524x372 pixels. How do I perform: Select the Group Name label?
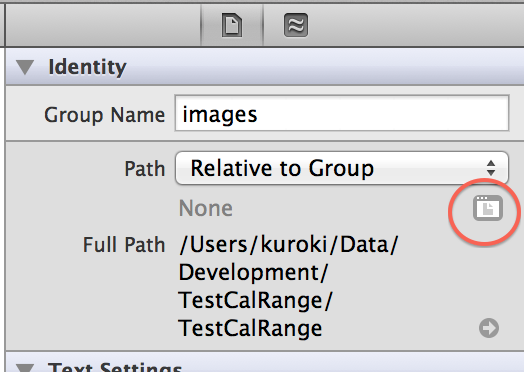pos(105,115)
